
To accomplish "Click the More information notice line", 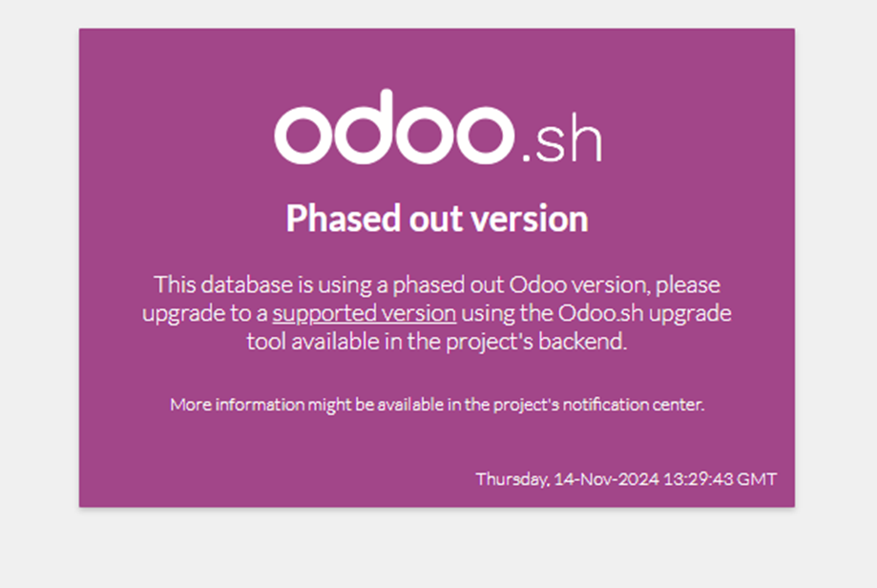I will pyautogui.click(x=437, y=405).
